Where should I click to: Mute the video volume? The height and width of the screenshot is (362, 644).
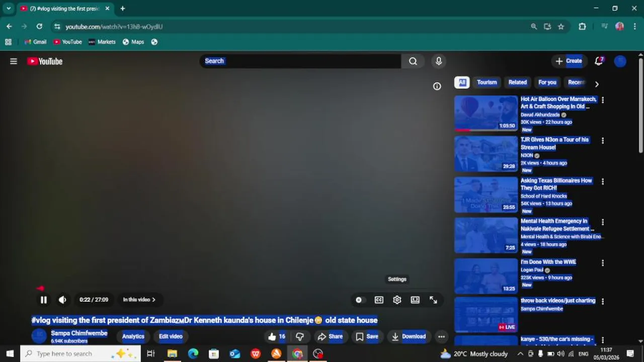(x=62, y=300)
